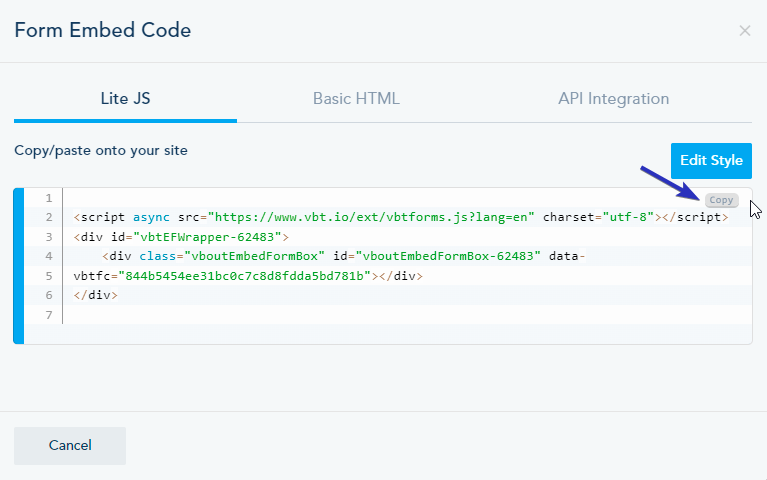767x480 pixels.
Task: Click the closing </div> on line 6
Action: pos(96,295)
